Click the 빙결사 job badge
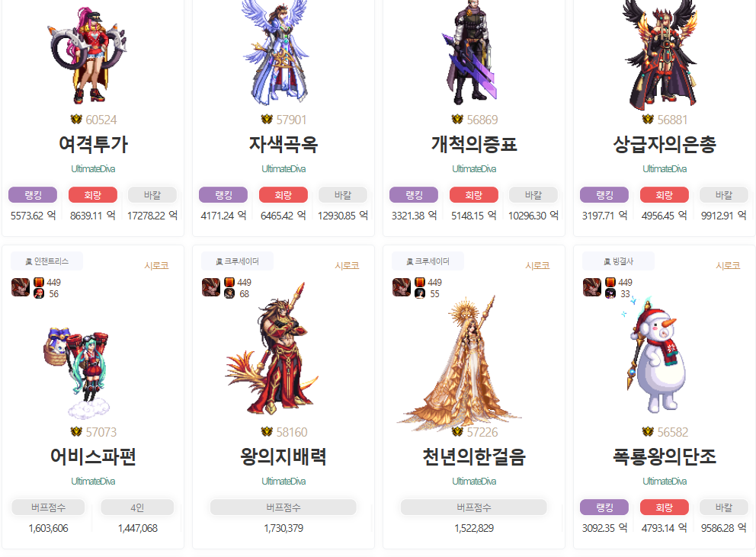The image size is (756, 557). pos(619,261)
